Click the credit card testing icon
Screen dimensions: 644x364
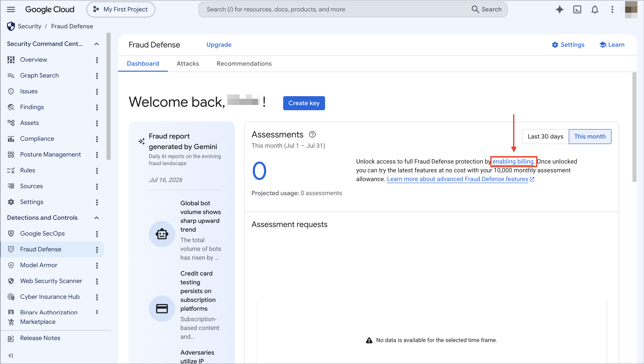(x=162, y=308)
